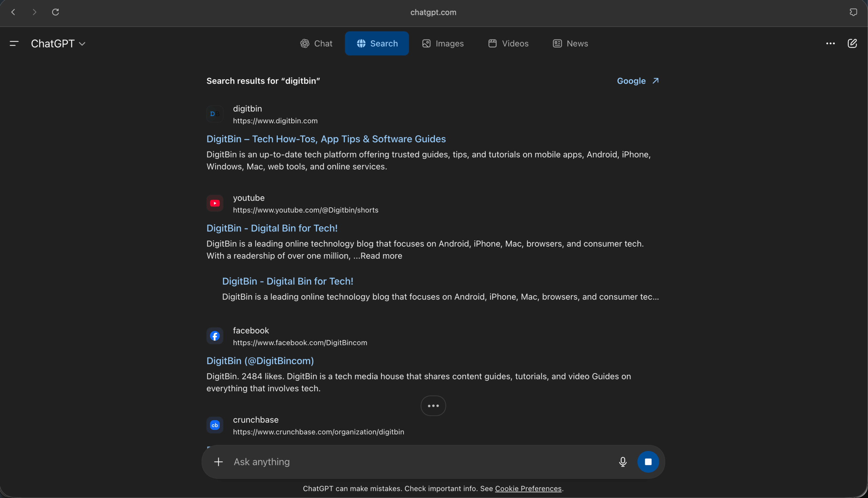The height and width of the screenshot is (498, 868).
Task: Switch to the Images tab
Action: (x=443, y=43)
